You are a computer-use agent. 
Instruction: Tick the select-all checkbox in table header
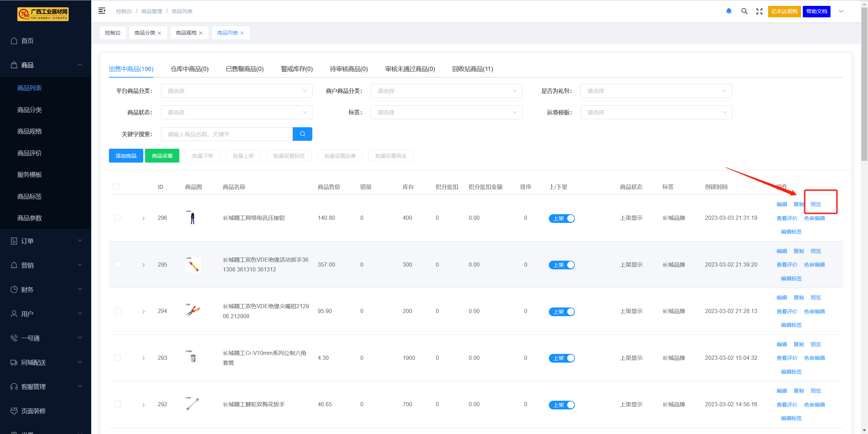116,187
